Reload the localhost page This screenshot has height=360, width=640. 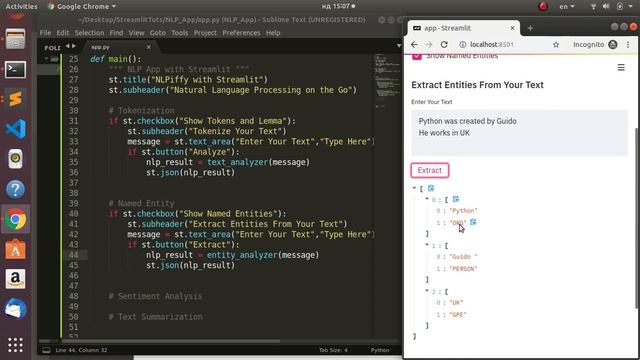444,44
